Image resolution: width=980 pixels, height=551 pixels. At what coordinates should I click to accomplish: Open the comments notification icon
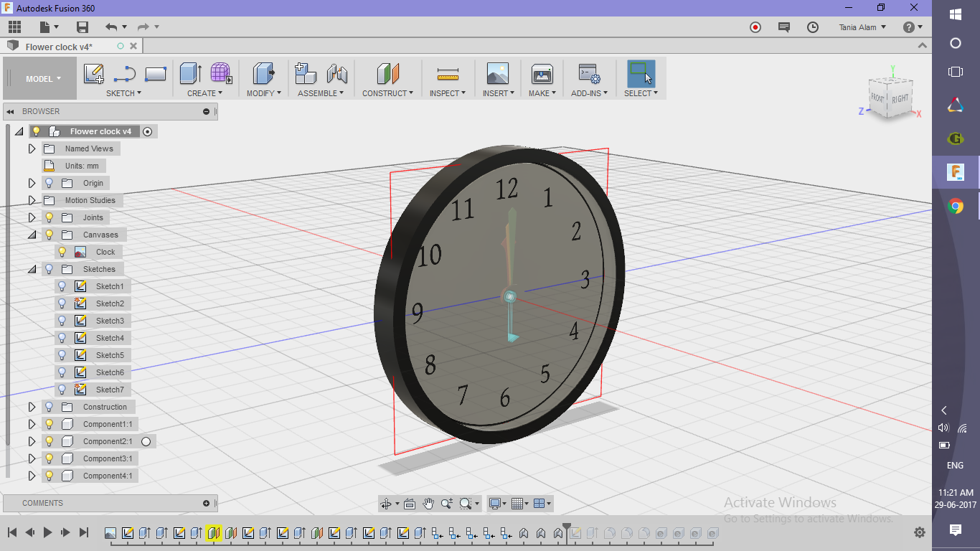click(x=783, y=27)
